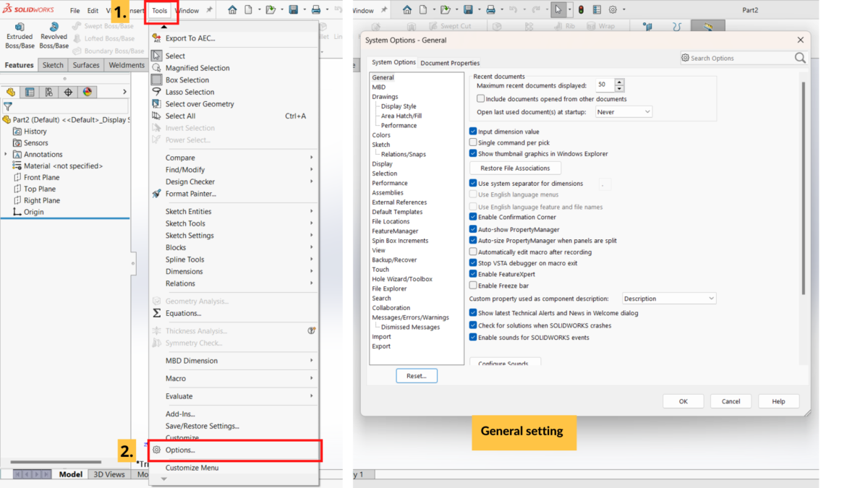This screenshot has width=868, height=488.
Task: Click the Home icon above the Tools menu
Action: pyautogui.click(x=232, y=10)
